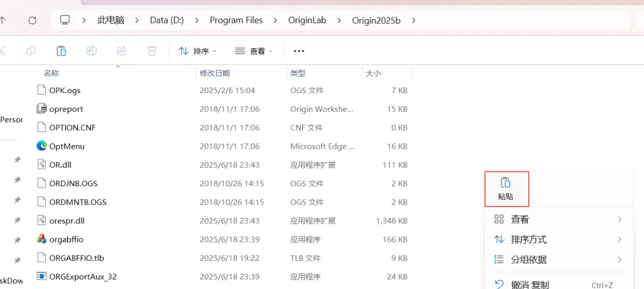
Task: Click the Rename icon in the toolbar
Action: 91,51
